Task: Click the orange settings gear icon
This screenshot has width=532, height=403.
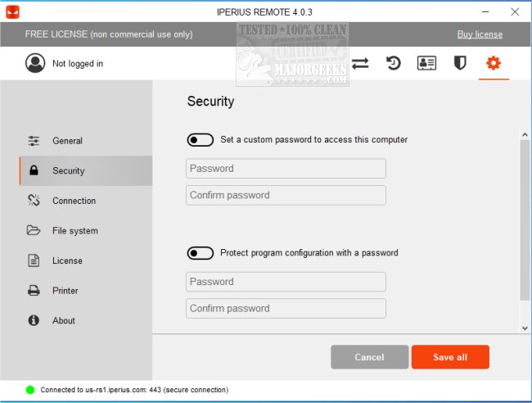Action: click(494, 63)
